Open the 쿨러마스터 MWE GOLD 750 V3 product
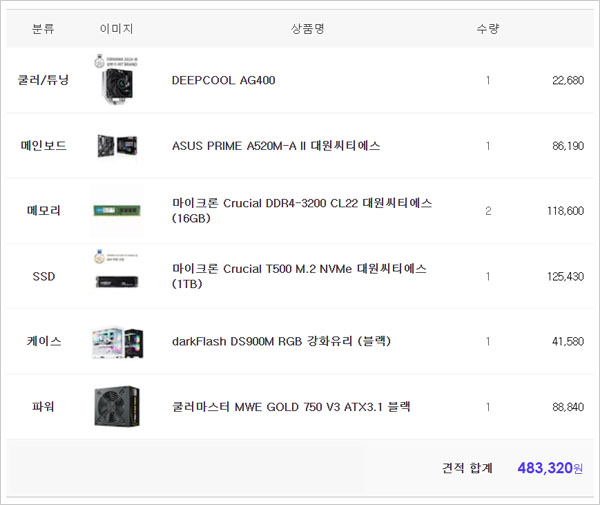Screen dimensions: 600x505 (x=291, y=407)
